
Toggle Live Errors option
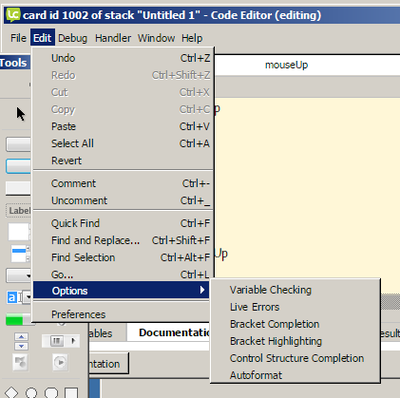click(254, 307)
